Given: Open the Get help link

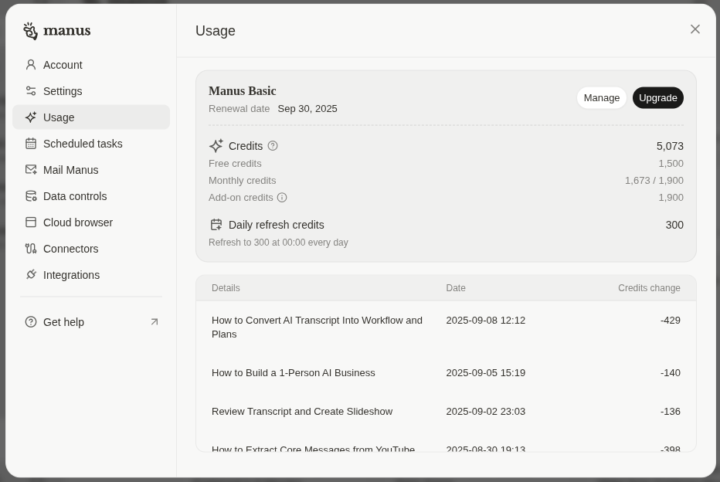Looking at the screenshot, I should pos(91,322).
